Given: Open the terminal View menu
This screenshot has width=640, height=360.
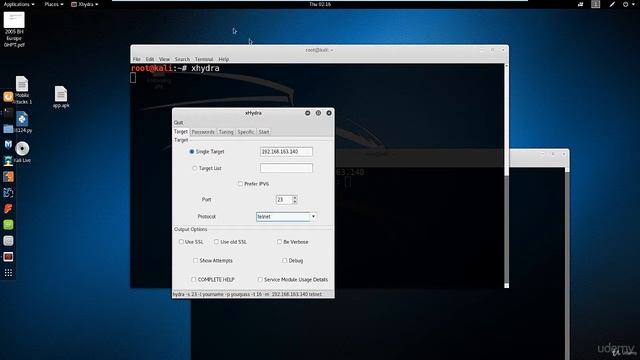Looking at the screenshot, I should coord(164,59).
